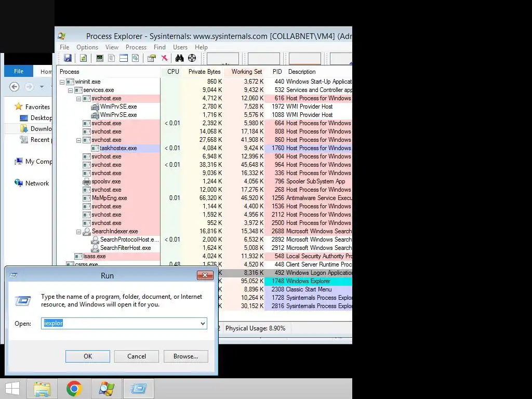Click the third mini graph in the toolbar
The height and width of the screenshot is (399, 532).
[x=304, y=58]
